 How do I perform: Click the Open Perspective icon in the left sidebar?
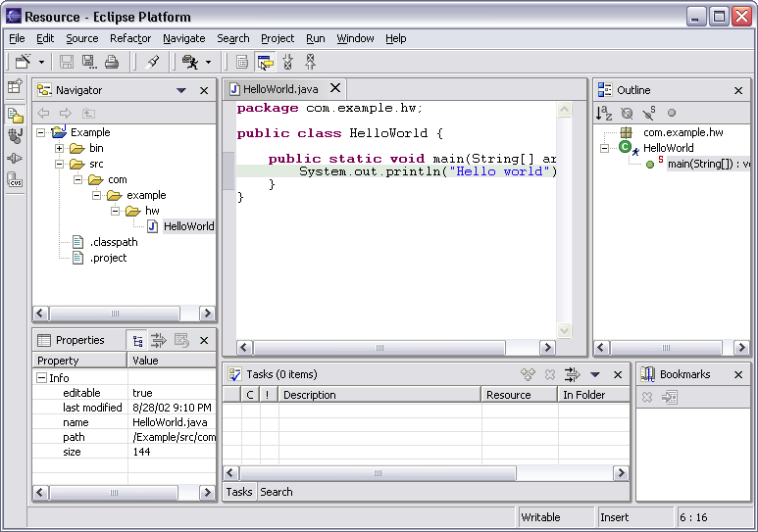[15, 86]
